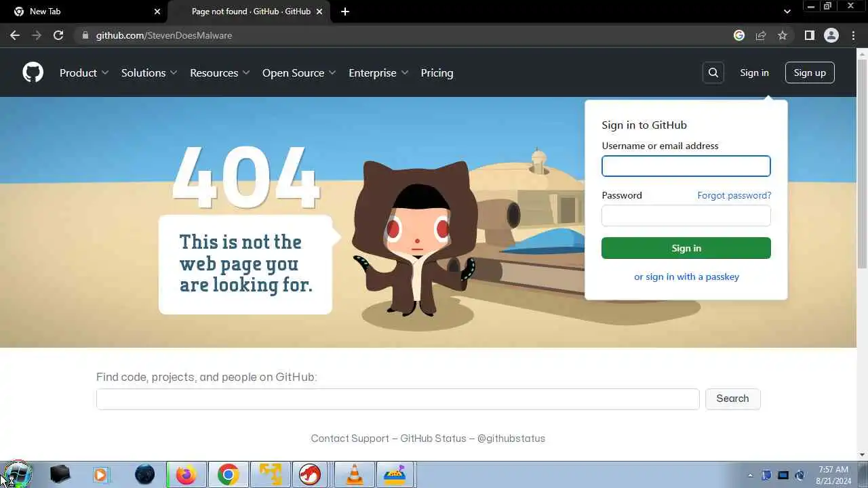Focus the Find code, projects, people field
868x488 pixels.
(x=397, y=399)
